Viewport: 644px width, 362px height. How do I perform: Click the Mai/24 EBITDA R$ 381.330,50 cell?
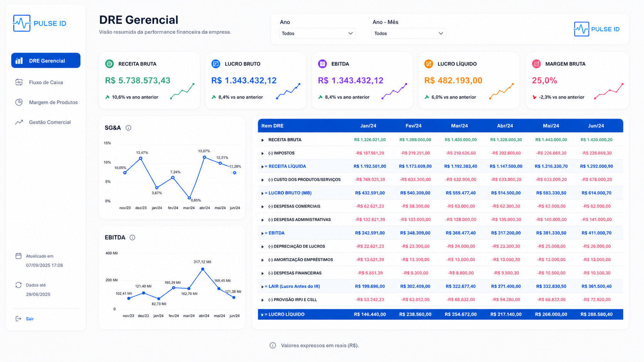(551, 233)
